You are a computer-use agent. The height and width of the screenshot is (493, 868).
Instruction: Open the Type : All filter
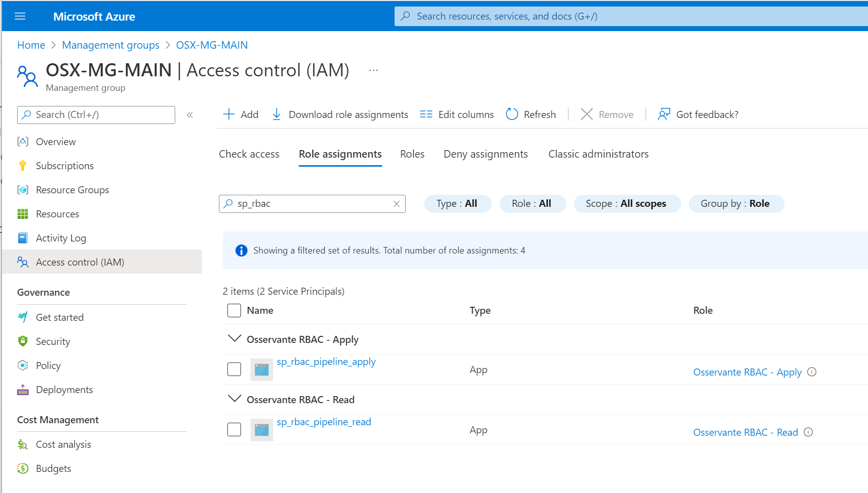click(x=458, y=204)
